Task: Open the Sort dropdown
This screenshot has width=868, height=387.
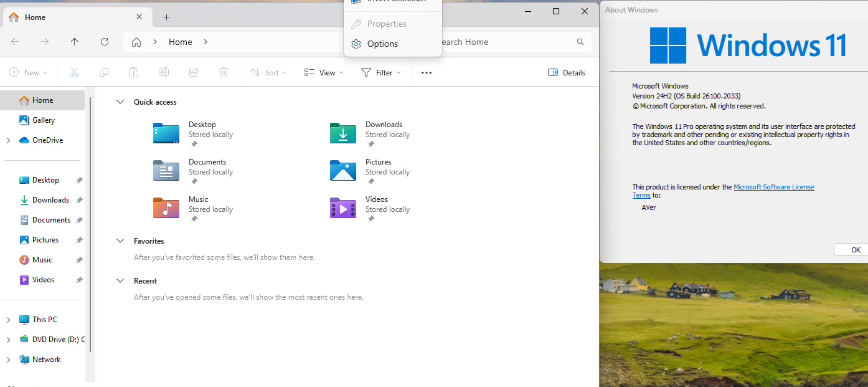Action: click(x=268, y=73)
